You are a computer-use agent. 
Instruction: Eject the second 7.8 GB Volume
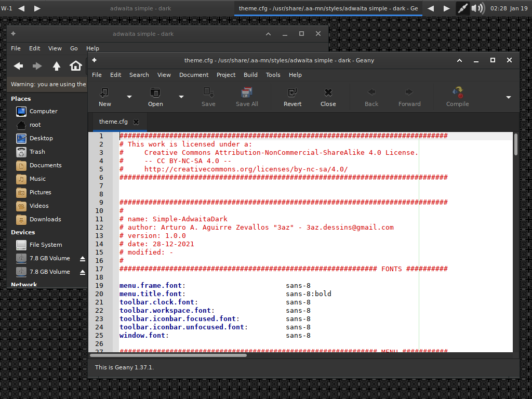pos(83,272)
